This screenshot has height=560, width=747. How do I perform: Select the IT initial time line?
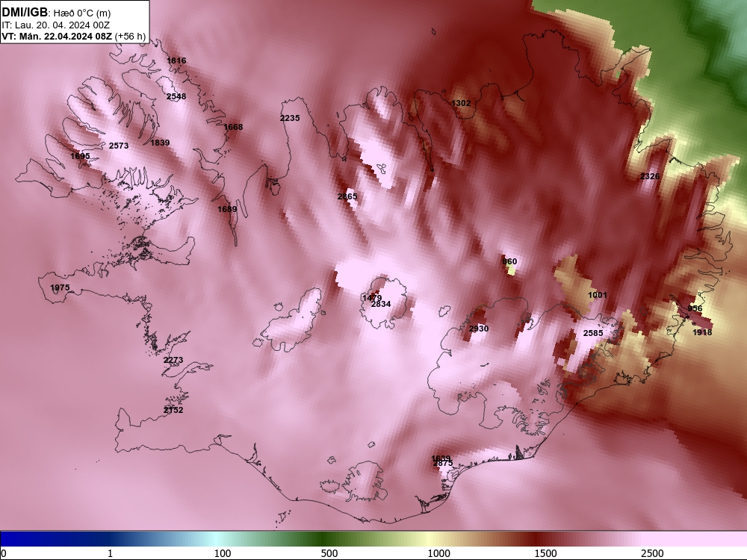click(x=56, y=25)
